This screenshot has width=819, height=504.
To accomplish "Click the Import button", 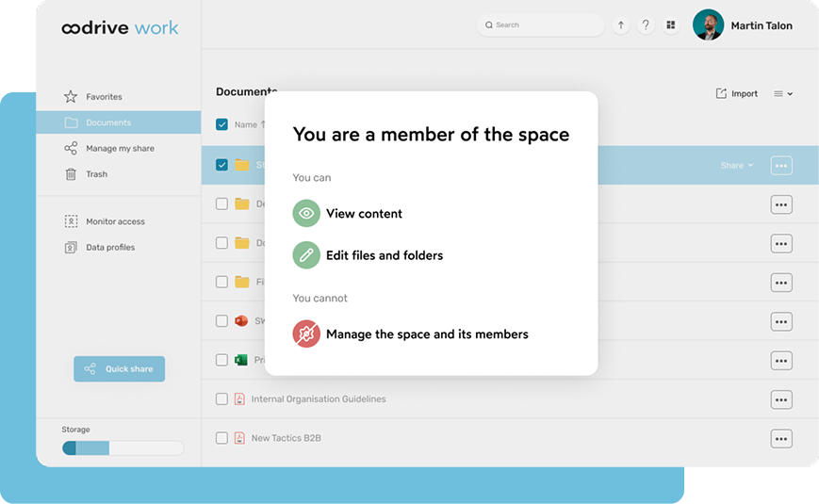I will (736, 93).
